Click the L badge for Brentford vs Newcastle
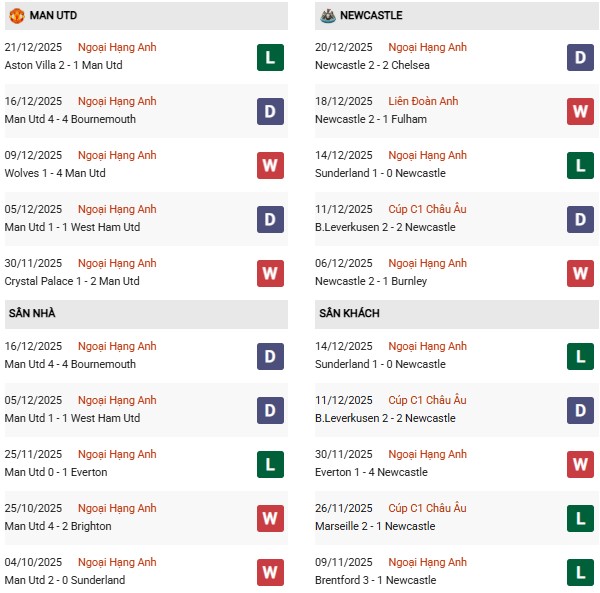The height and width of the screenshot is (593, 600). point(580,572)
